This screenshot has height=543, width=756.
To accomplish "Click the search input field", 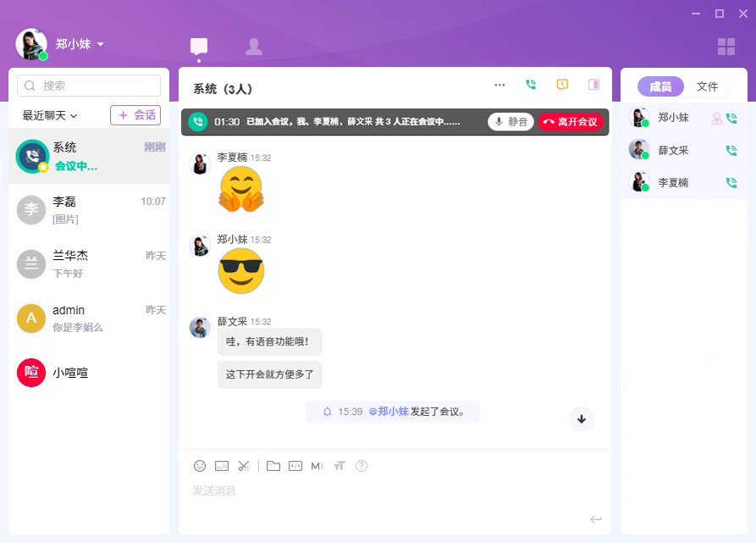I will pyautogui.click(x=89, y=86).
